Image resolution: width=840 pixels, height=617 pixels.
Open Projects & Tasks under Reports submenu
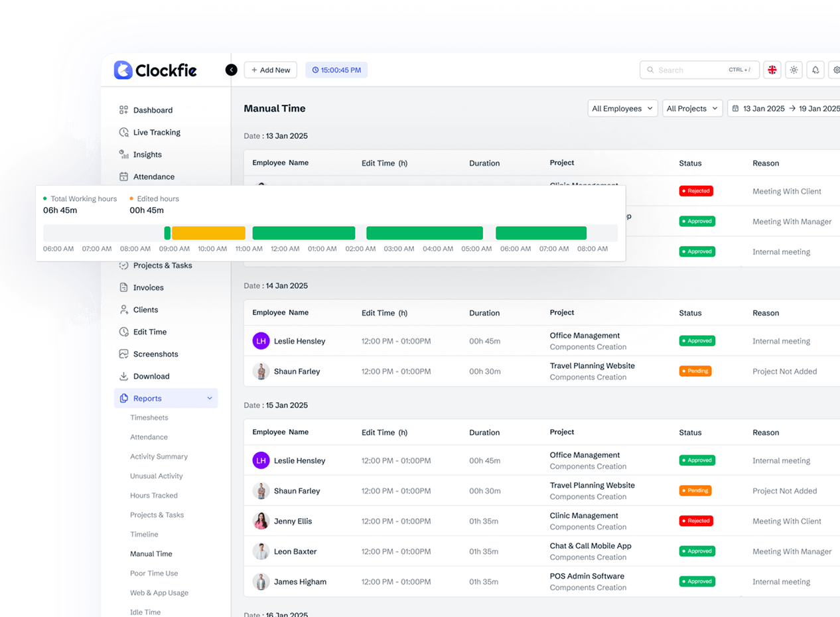(x=157, y=515)
